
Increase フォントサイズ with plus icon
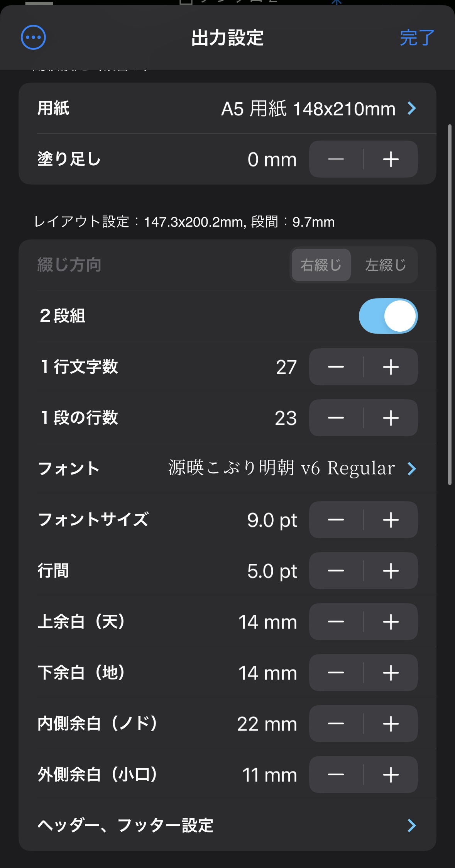(x=391, y=520)
